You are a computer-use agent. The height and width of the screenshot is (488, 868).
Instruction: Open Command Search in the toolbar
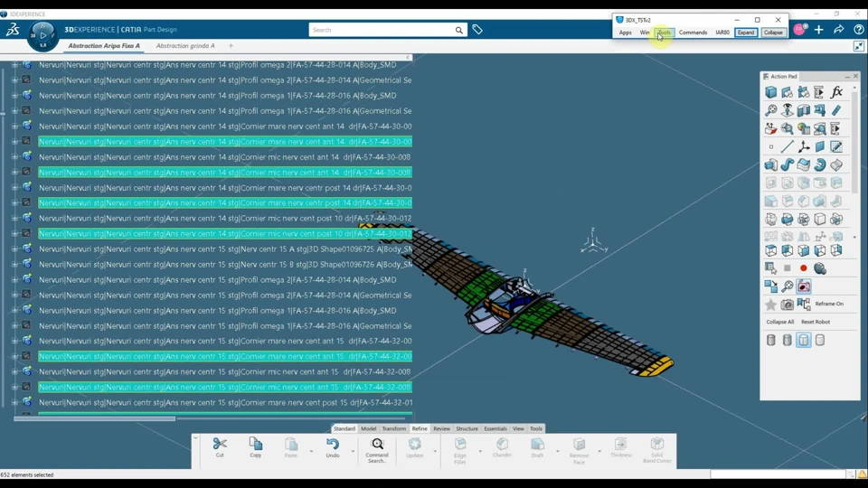point(377,450)
